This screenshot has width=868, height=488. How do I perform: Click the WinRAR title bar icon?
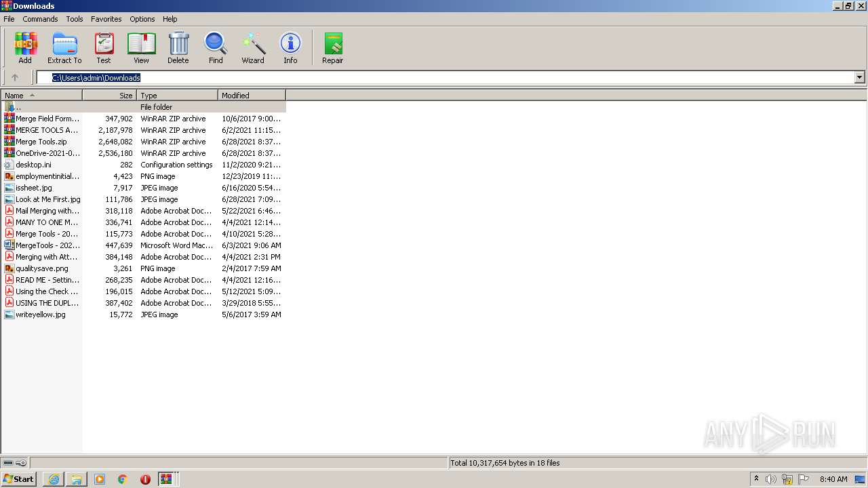click(6, 5)
